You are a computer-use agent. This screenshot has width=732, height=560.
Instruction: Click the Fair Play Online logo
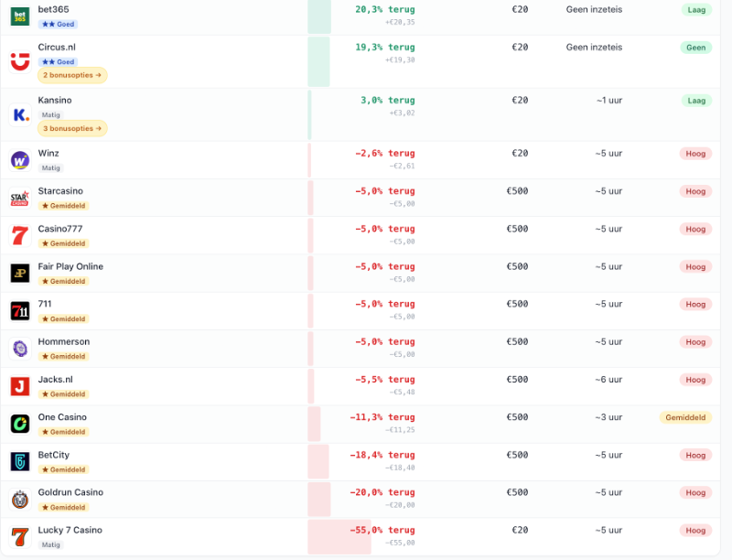click(19, 273)
